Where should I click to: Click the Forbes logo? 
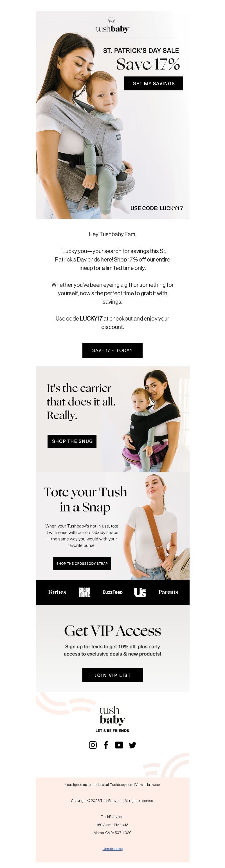(57, 592)
